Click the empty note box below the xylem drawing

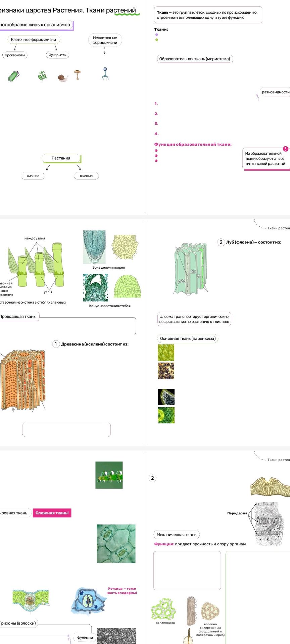pyautogui.click(x=66, y=430)
